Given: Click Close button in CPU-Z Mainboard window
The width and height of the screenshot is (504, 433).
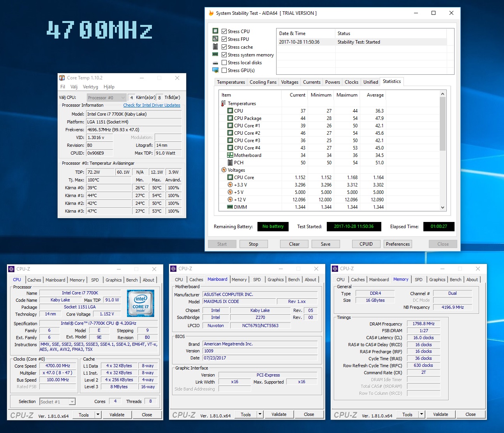Looking at the screenshot, I should coord(309,414).
